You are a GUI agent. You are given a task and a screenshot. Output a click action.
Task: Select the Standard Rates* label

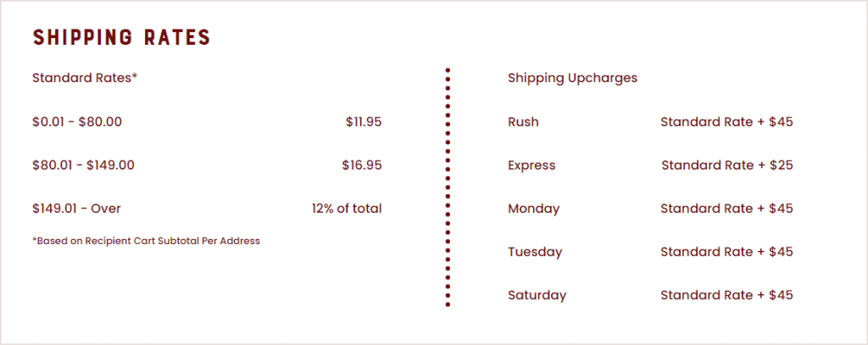tap(85, 77)
